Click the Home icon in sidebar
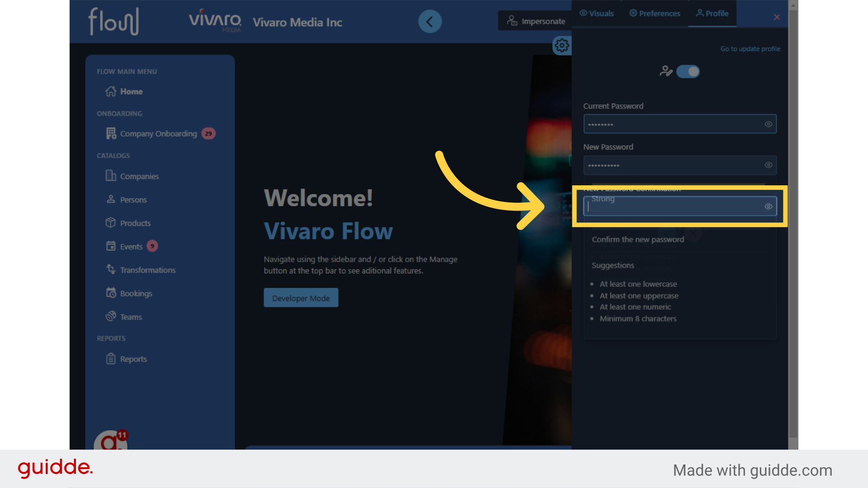The image size is (868, 488). tap(111, 91)
